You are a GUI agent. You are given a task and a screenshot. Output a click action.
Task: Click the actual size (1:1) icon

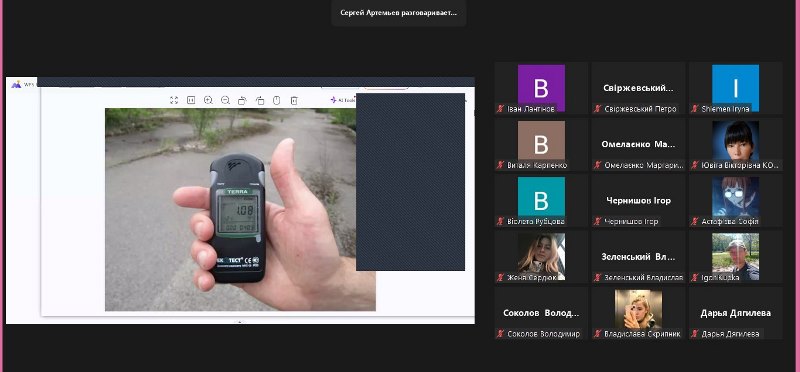click(x=191, y=100)
